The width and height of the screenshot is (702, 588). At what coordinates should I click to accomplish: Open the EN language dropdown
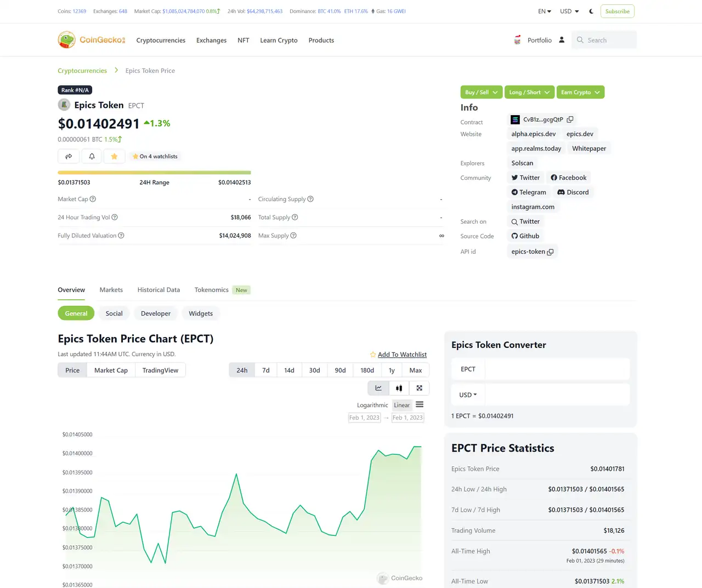(544, 10)
